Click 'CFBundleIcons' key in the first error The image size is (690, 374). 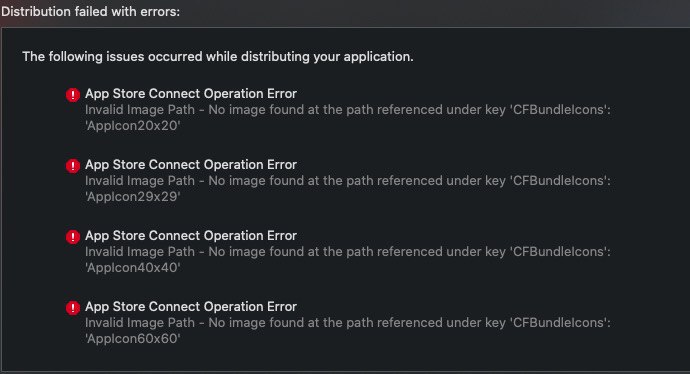560,110
